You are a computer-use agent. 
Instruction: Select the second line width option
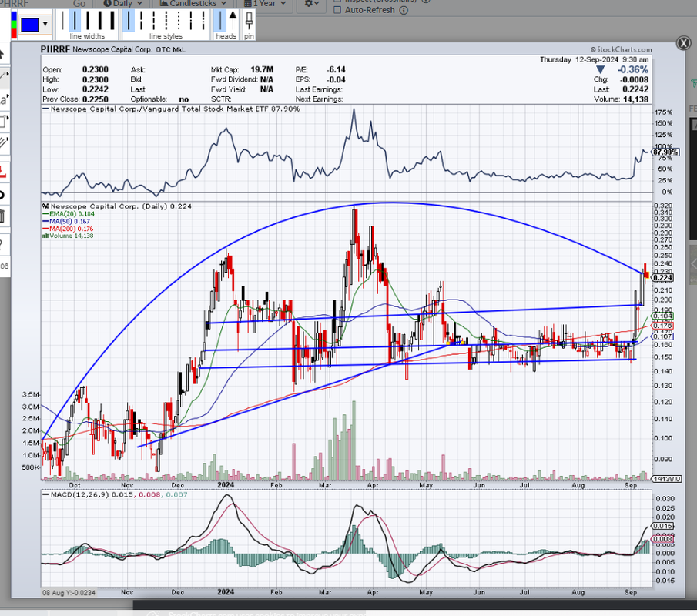coord(75,21)
